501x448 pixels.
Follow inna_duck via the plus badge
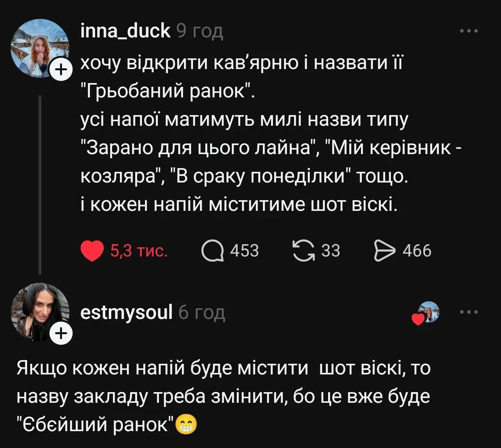pos(60,71)
